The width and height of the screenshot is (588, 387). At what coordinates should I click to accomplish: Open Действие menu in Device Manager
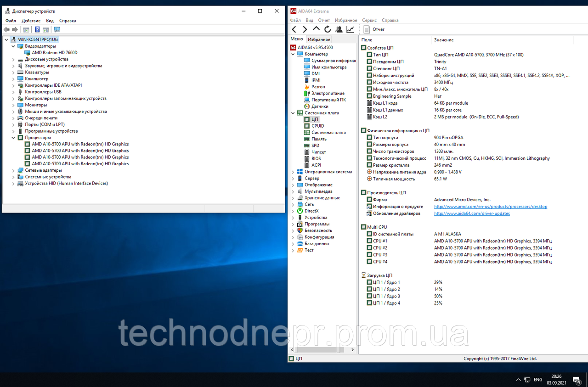(31, 21)
